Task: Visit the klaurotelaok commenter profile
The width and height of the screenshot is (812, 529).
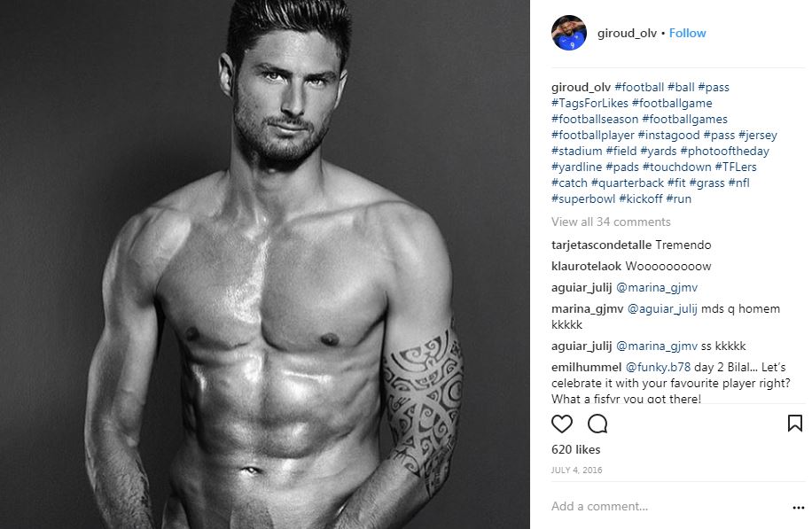Action: [x=586, y=267]
